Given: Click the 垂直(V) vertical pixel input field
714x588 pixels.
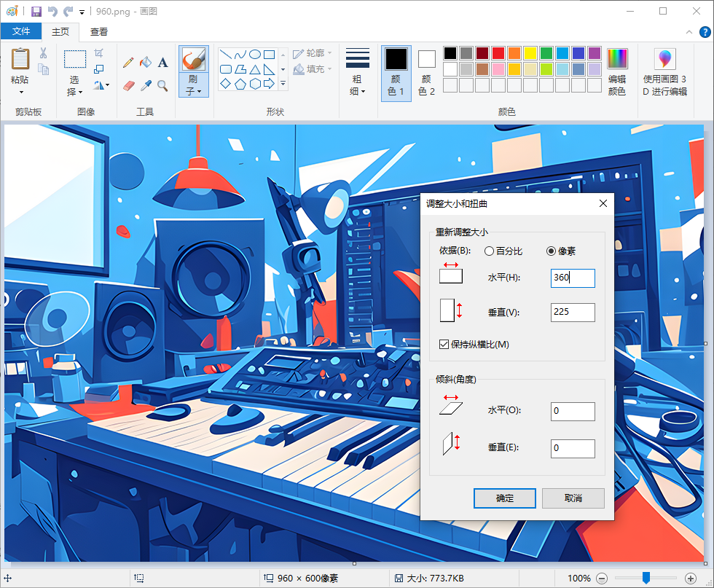Looking at the screenshot, I should [573, 313].
